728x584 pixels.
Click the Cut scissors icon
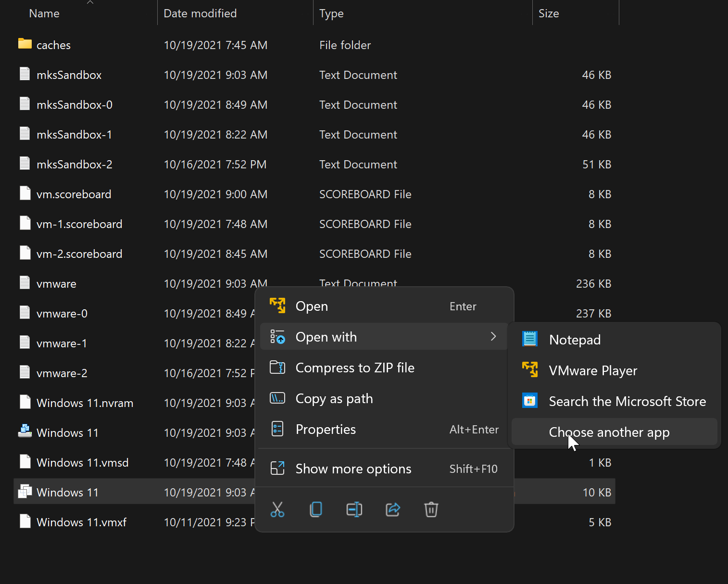click(x=277, y=509)
